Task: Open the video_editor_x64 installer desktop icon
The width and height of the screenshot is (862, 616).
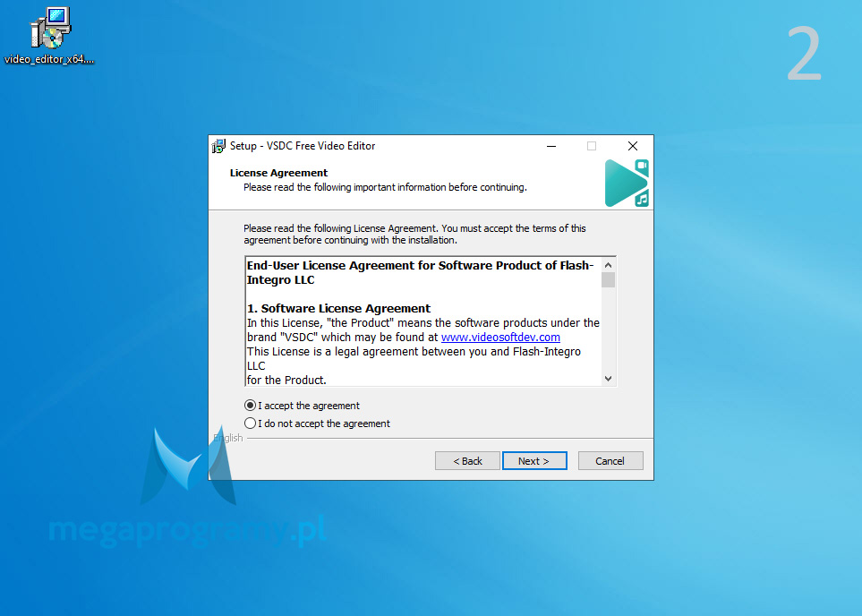Action: pos(49,37)
